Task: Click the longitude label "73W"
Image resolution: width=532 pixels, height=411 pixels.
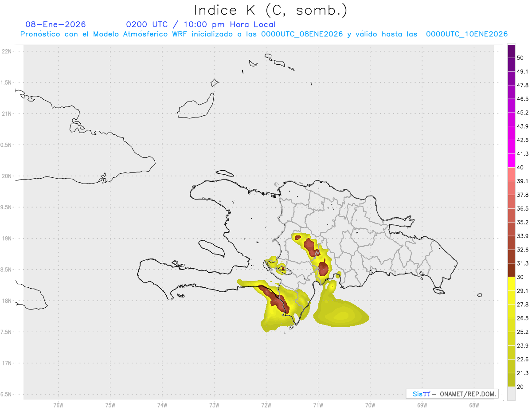Action: point(215,405)
